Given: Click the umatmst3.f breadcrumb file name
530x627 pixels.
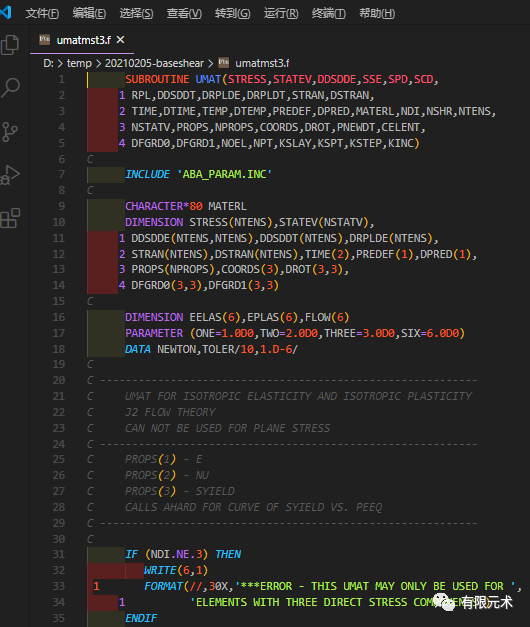Looking at the screenshot, I should pyautogui.click(x=262, y=63).
